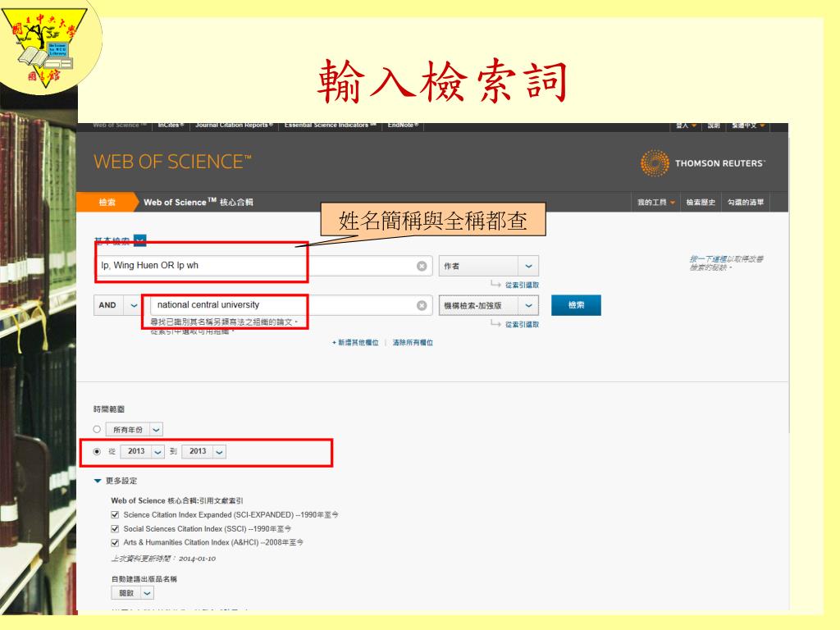Click the Thomson Reuters logo
The image size is (840, 630).
click(x=703, y=163)
